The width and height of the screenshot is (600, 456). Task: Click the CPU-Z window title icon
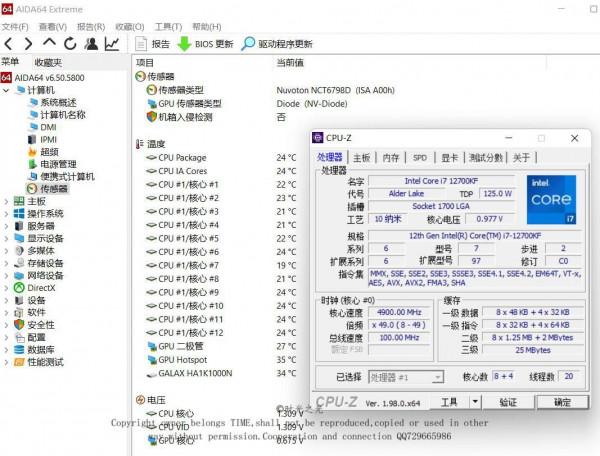(318, 138)
